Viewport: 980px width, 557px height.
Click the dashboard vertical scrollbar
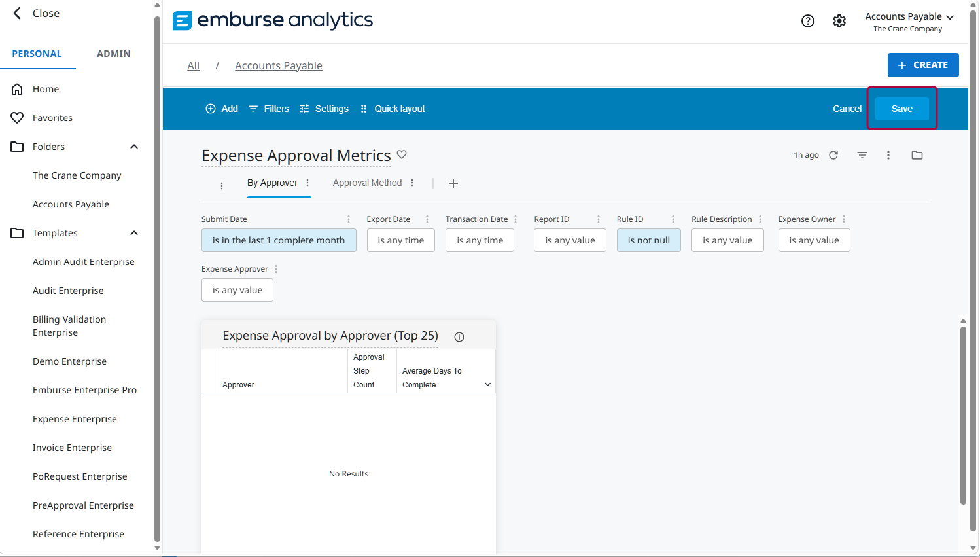963,416
